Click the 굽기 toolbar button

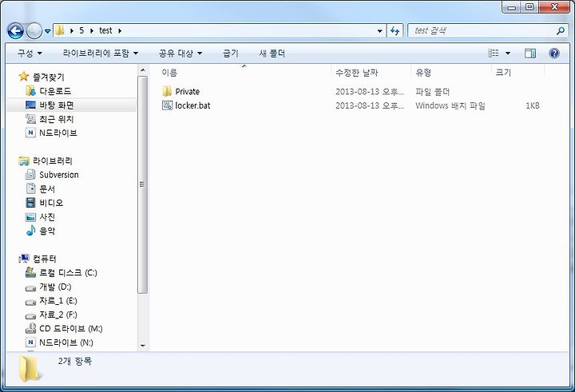231,53
